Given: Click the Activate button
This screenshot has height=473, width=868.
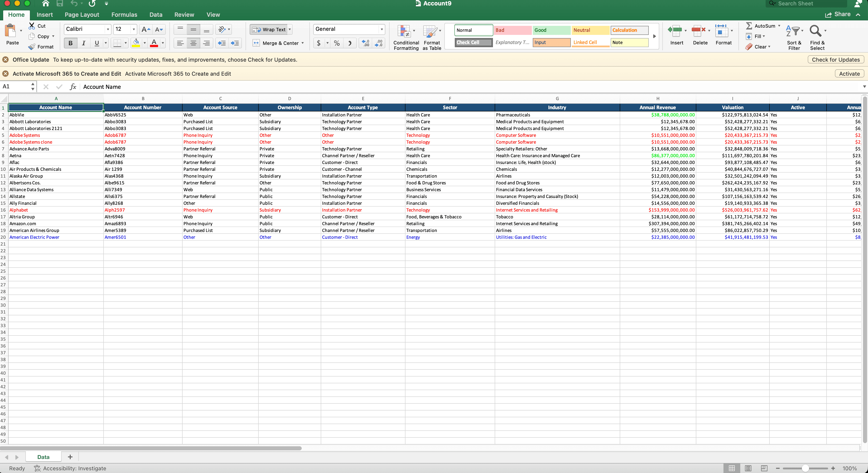Looking at the screenshot, I should 849,74.
